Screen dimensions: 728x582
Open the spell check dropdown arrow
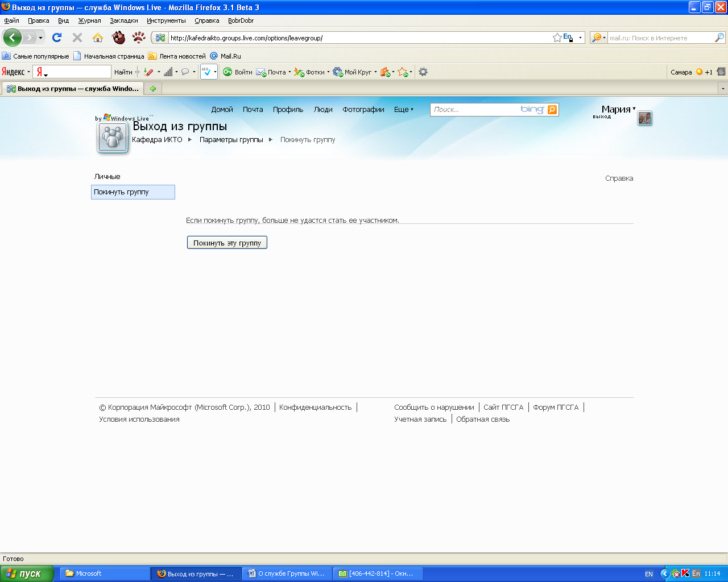pos(215,72)
